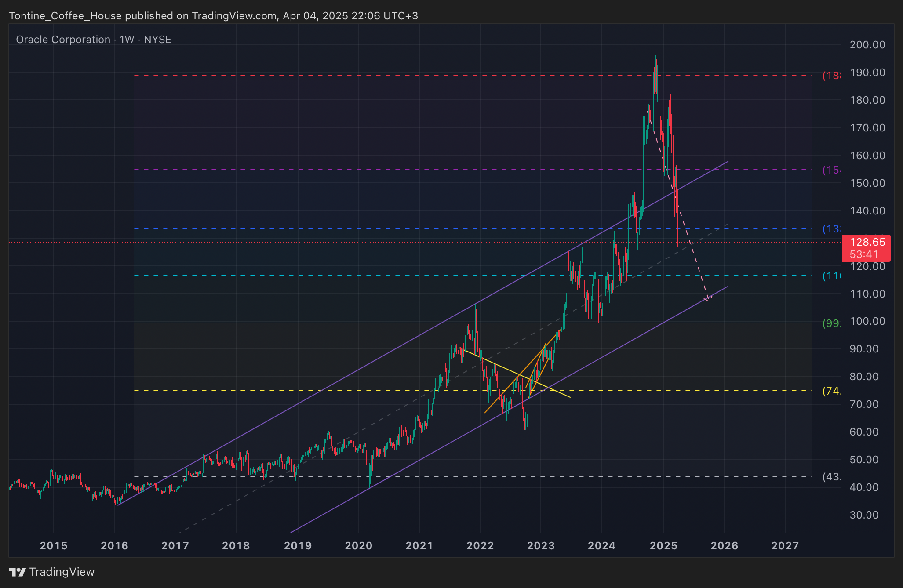Click the "180.00" price axis label
The image size is (903, 588).
click(x=867, y=100)
